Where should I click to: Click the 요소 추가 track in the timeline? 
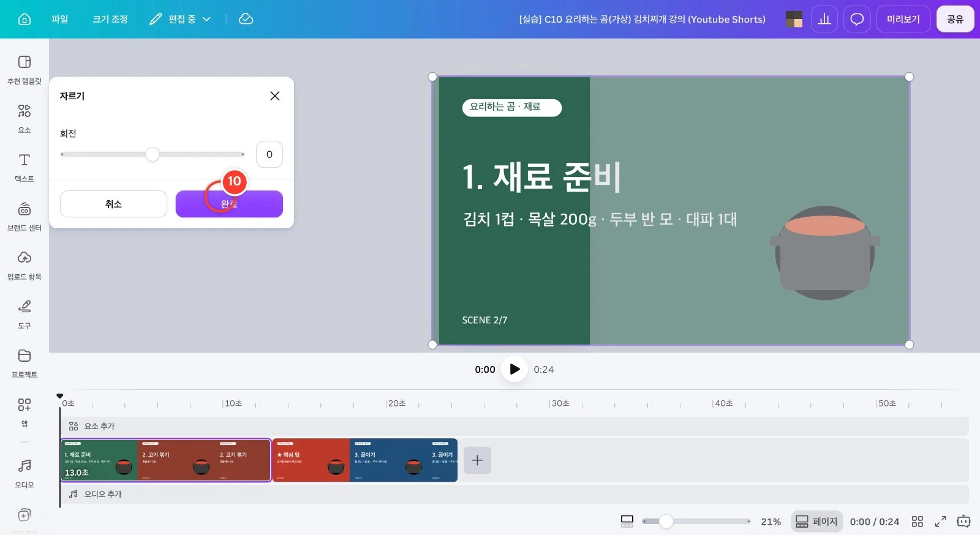(514, 426)
